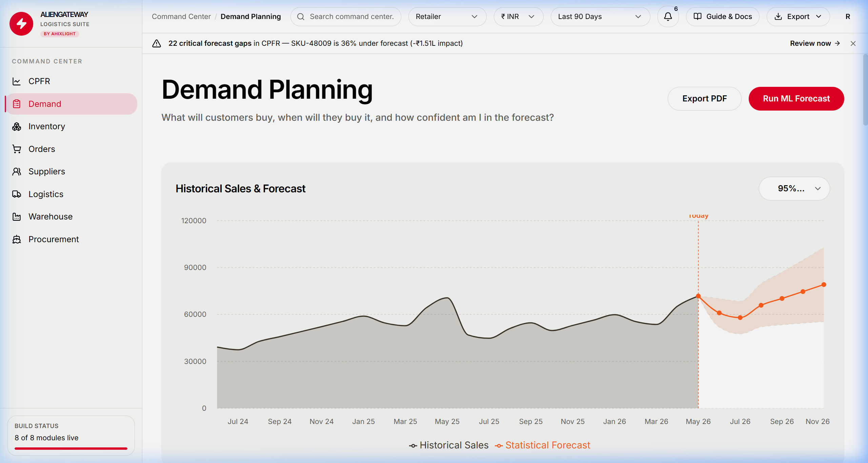This screenshot has width=868, height=463.
Task: Open the Inventory module
Action: (71, 127)
